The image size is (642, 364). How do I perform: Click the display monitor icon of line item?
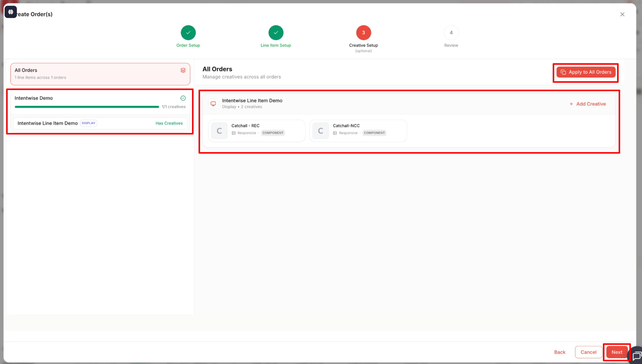(x=213, y=103)
